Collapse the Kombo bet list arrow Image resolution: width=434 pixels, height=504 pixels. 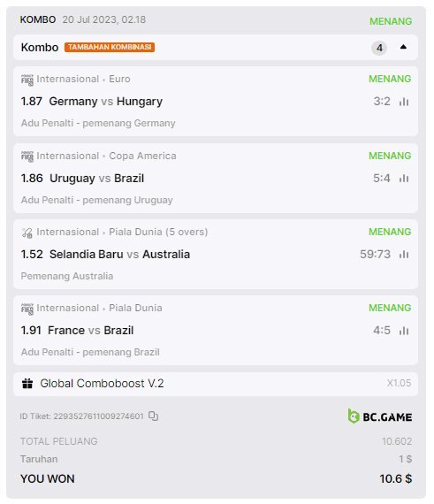pyautogui.click(x=403, y=47)
